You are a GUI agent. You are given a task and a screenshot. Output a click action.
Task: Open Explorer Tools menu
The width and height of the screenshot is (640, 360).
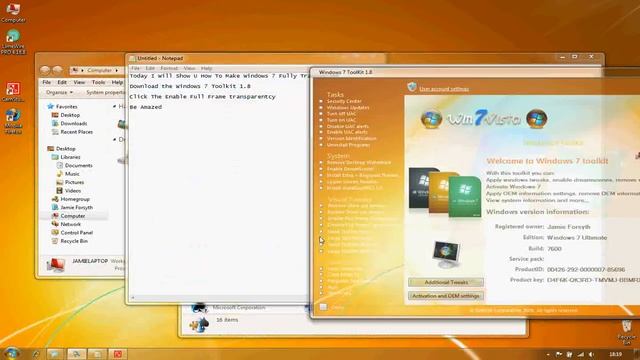[x=98, y=82]
